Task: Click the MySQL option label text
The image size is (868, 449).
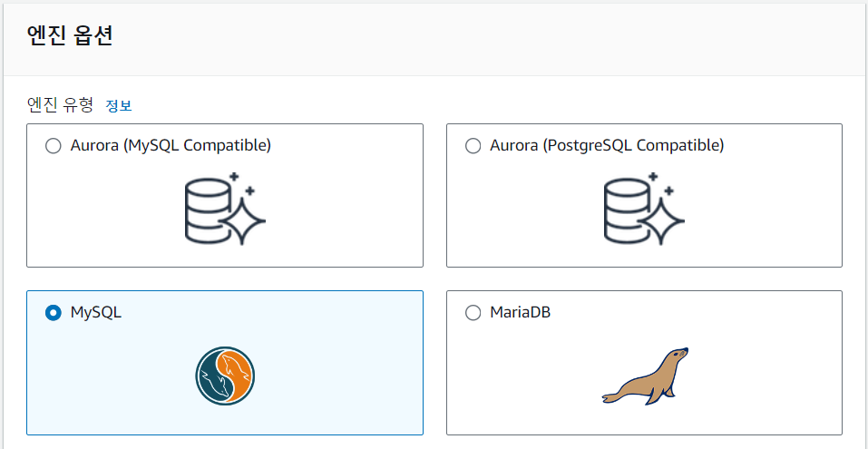Action: click(96, 313)
